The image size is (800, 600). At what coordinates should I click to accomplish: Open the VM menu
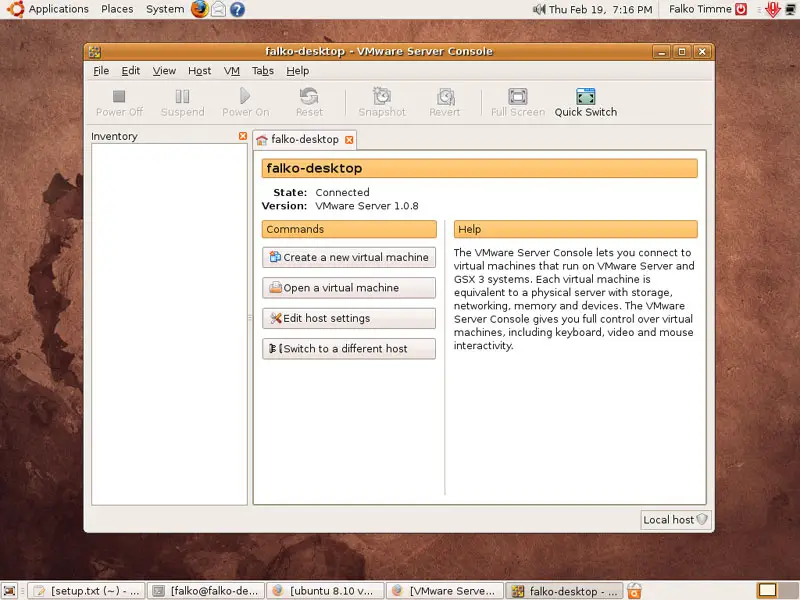[232, 71]
